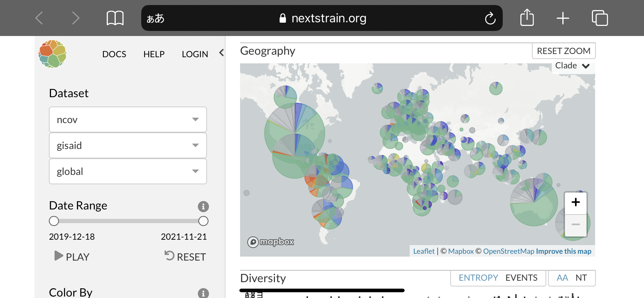Toggle diversity to NT mode
The image size is (644, 298).
pyautogui.click(x=581, y=278)
